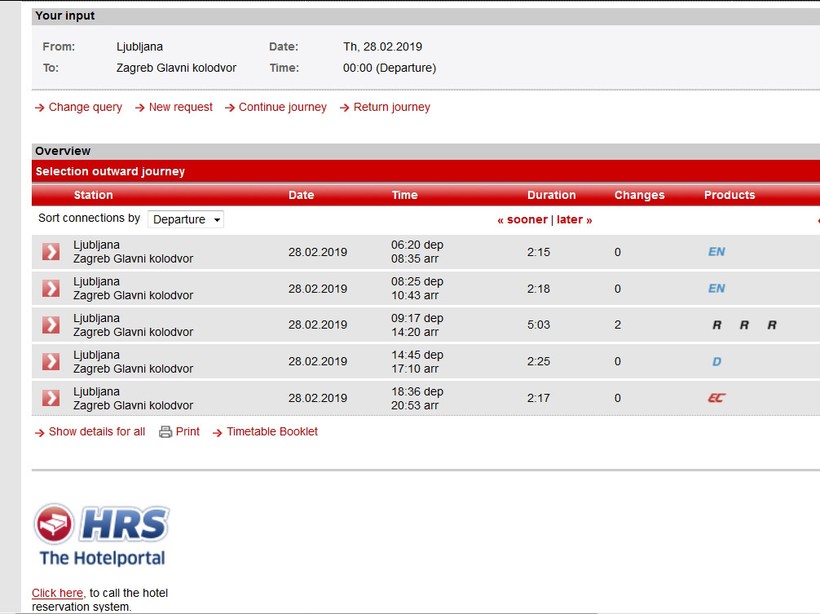The width and height of the screenshot is (820, 614).
Task: Choose the Return journey link
Action: 391,107
